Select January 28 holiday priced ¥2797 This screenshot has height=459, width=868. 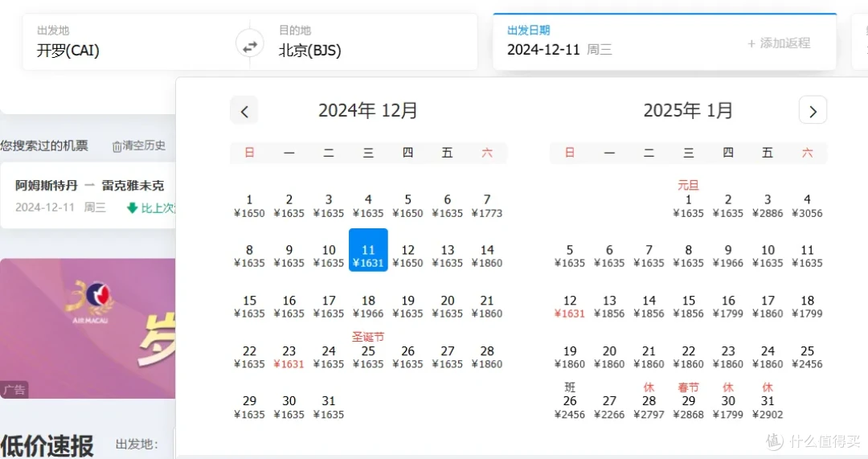pos(649,402)
